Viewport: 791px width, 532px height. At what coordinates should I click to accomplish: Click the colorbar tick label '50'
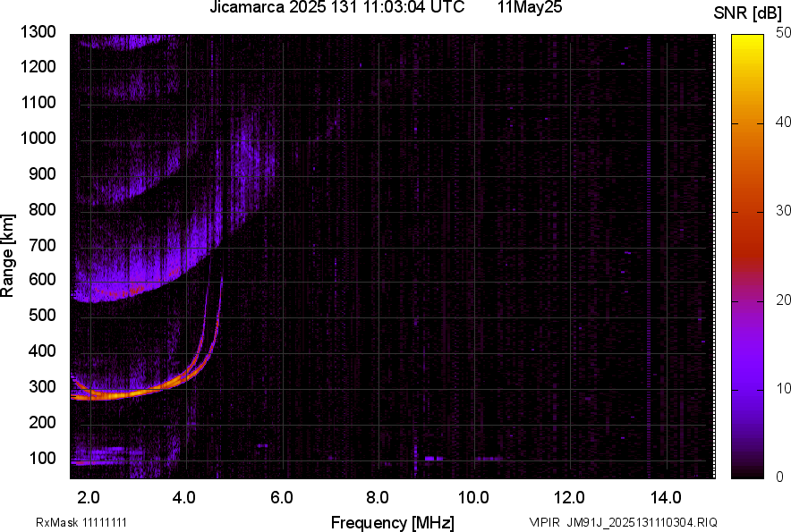coord(784,33)
